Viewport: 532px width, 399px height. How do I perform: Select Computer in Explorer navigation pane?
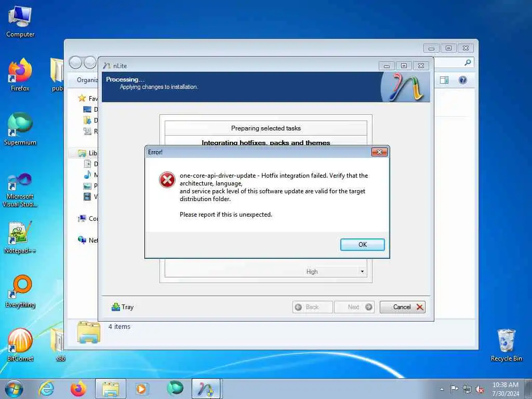click(88, 219)
